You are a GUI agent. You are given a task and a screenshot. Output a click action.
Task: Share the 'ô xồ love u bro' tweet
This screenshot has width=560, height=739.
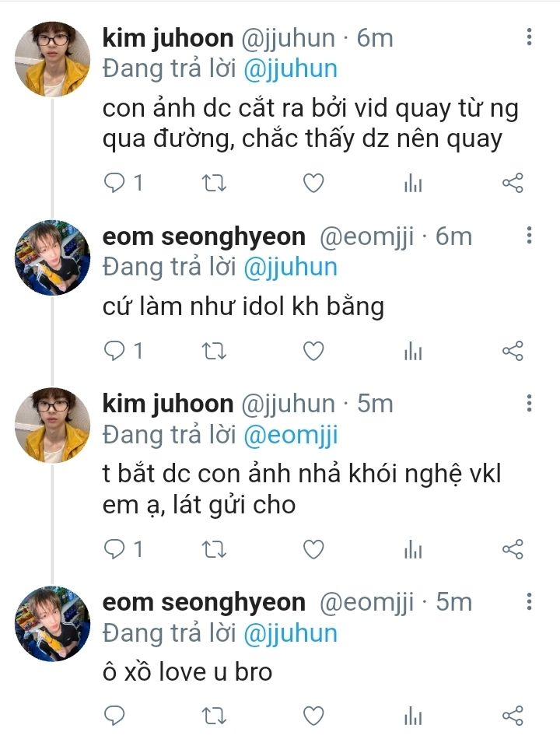coord(513,715)
